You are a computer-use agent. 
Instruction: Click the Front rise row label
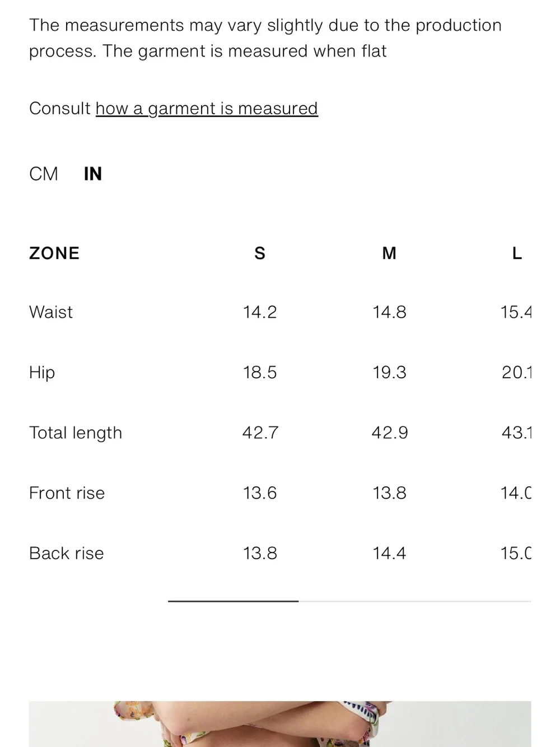(67, 493)
